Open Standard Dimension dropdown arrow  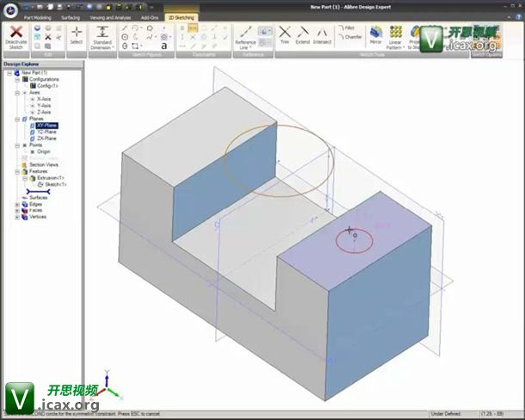pyautogui.click(x=113, y=47)
